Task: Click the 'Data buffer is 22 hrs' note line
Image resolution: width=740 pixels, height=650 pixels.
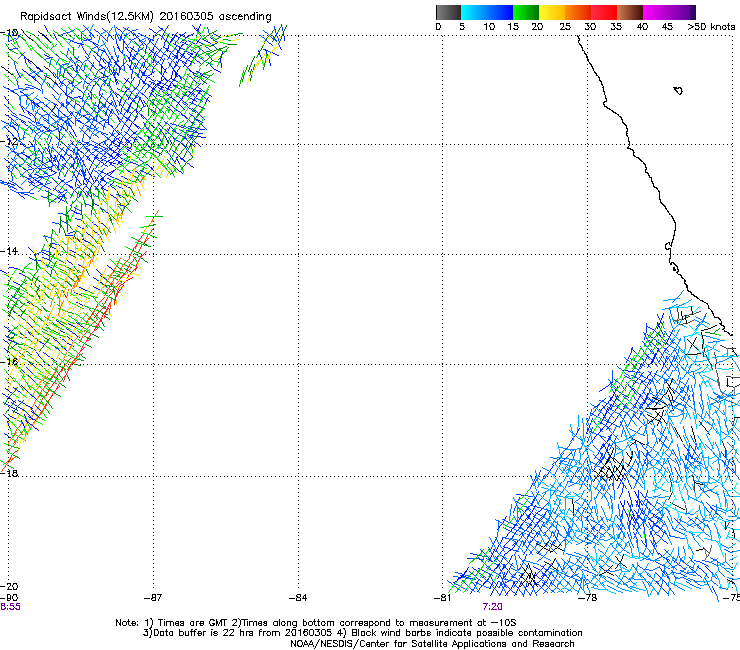Action: (362, 633)
